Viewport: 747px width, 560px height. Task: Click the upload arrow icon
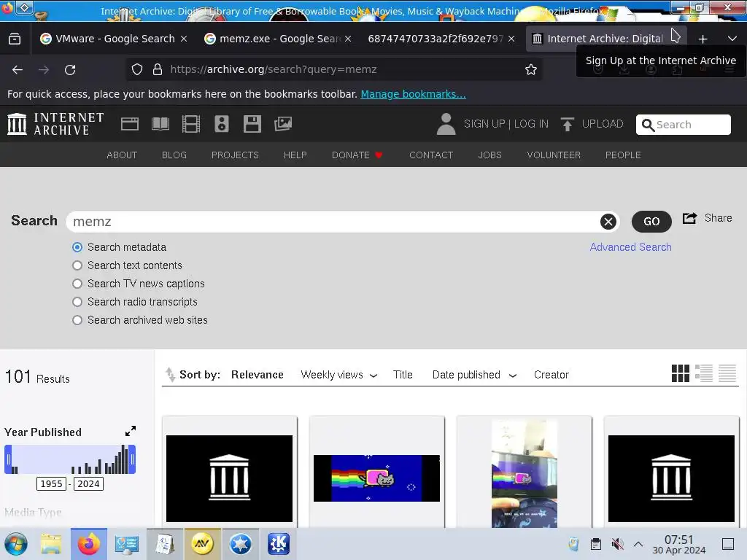tap(567, 124)
